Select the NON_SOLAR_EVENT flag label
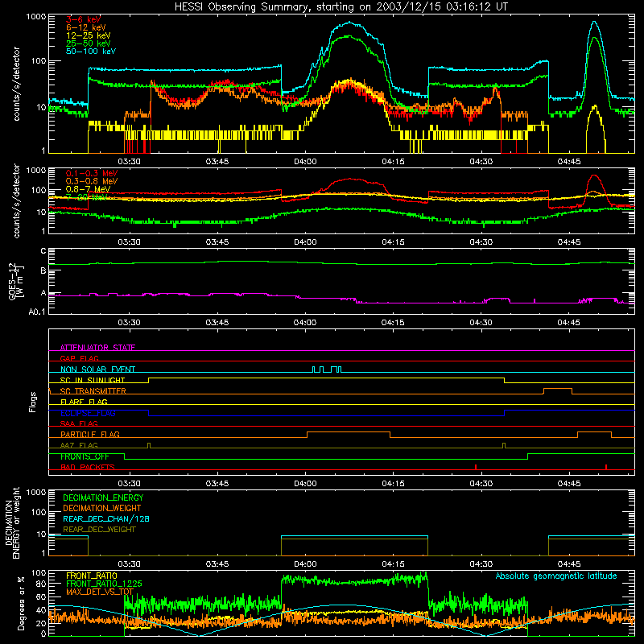The image size is (644, 644). click(97, 369)
